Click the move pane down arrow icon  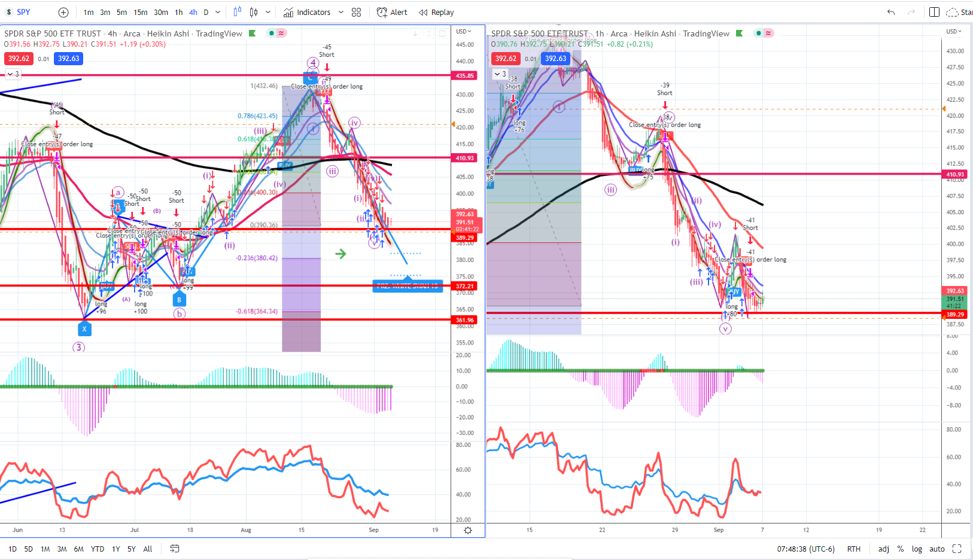pos(415,34)
